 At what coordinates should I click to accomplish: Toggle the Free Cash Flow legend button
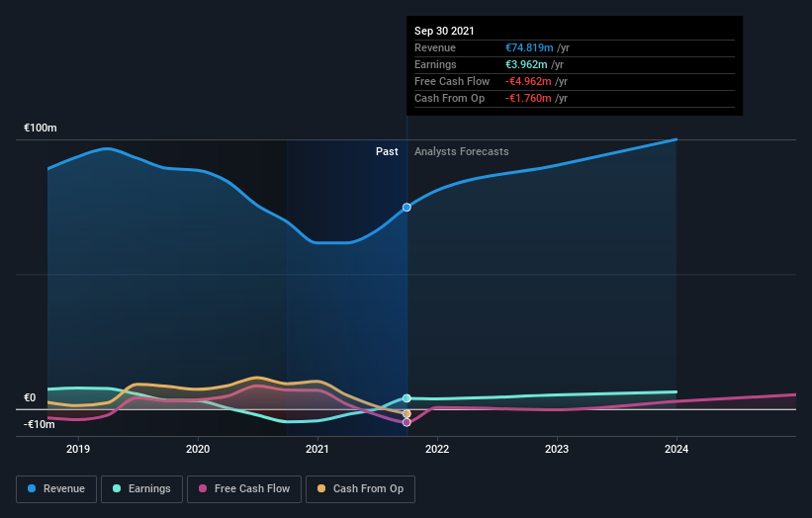coord(244,489)
